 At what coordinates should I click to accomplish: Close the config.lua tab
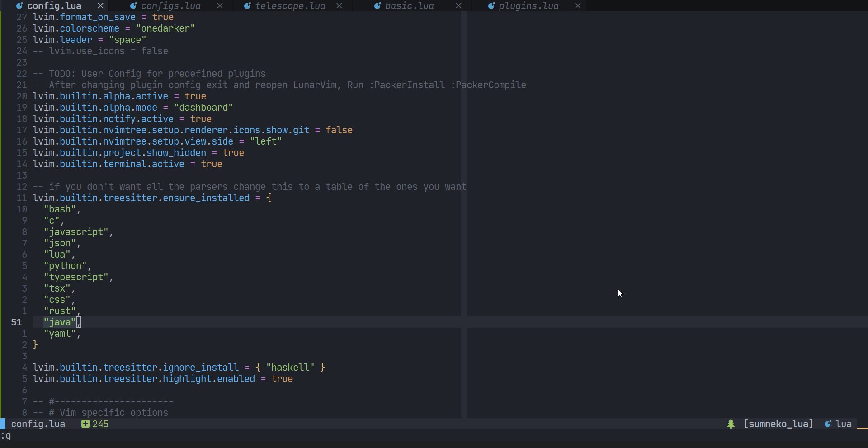point(100,6)
